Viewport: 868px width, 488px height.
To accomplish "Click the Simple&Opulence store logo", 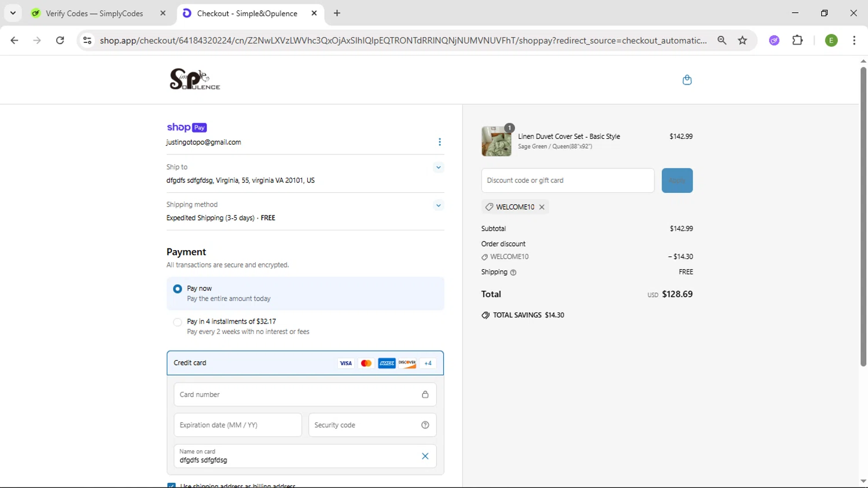I will pyautogui.click(x=194, y=79).
